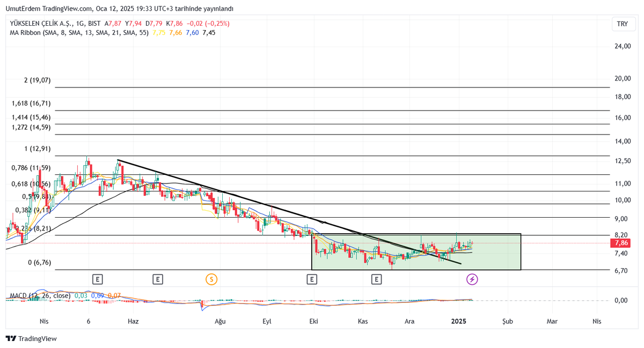Click the MACD 0,00 axis value
Viewport: 644px width, 348px height.
coord(621,300)
